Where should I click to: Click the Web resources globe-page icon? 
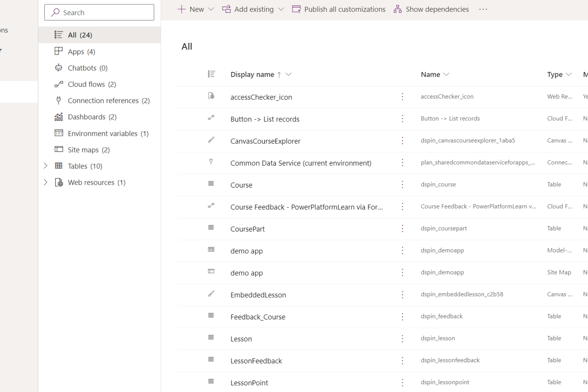pos(59,182)
